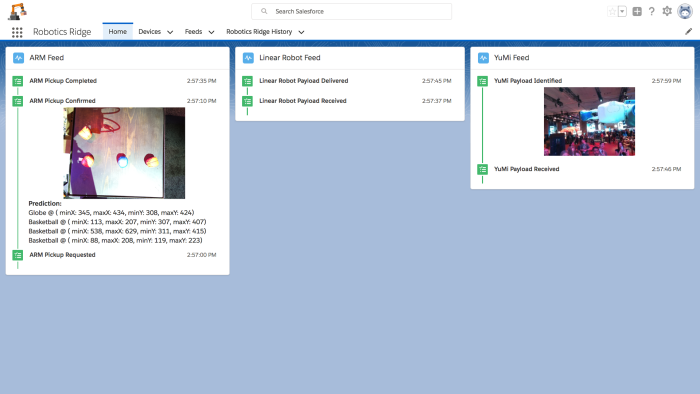Click the ARM Pickup Requested event icon
Screen dimensions: 700x394
coord(17,255)
